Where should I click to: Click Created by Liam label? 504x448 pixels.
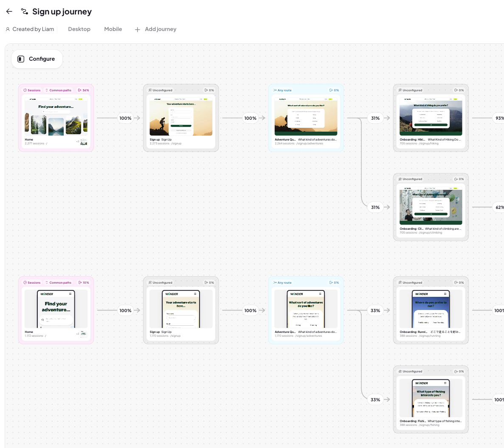(33, 29)
